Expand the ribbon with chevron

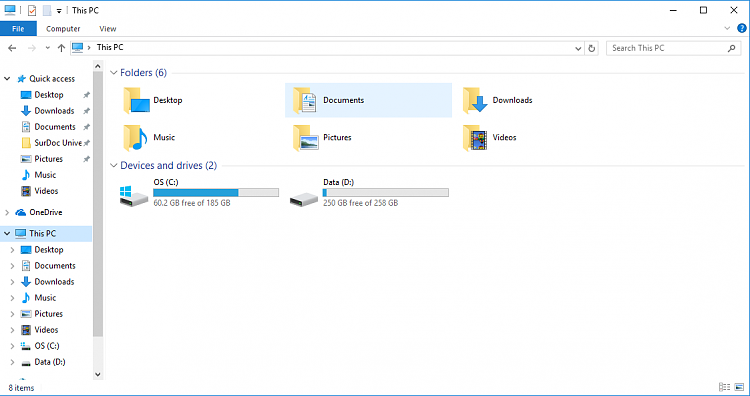tap(727, 28)
